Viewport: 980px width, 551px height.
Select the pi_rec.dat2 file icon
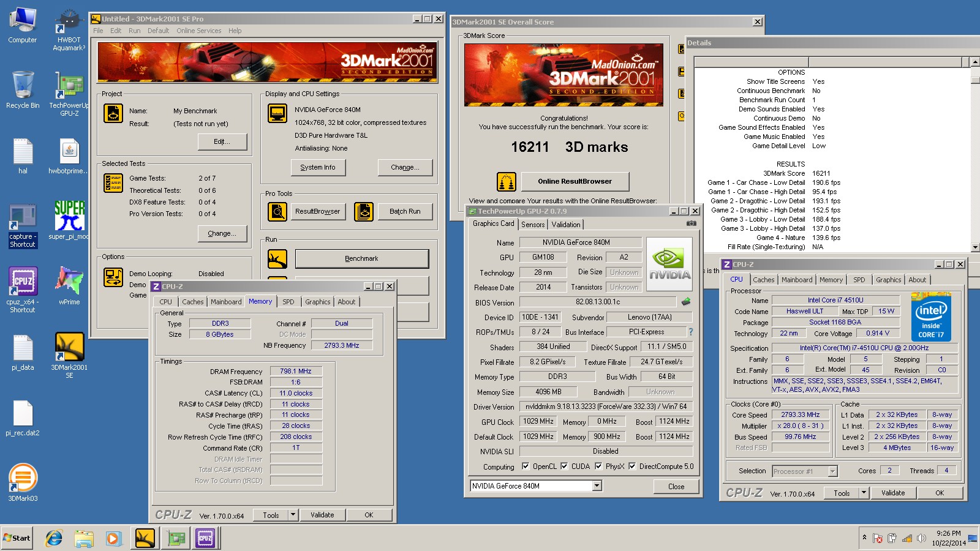click(23, 418)
